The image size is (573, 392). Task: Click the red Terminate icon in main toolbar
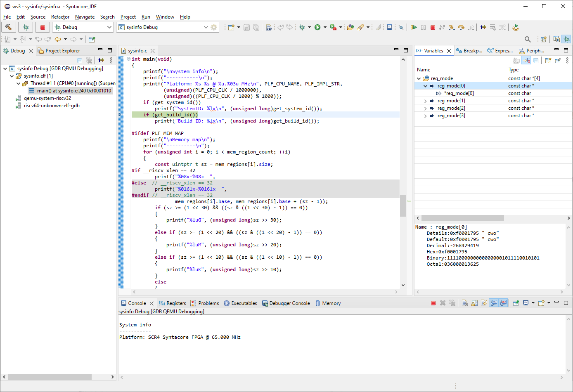pos(433,27)
